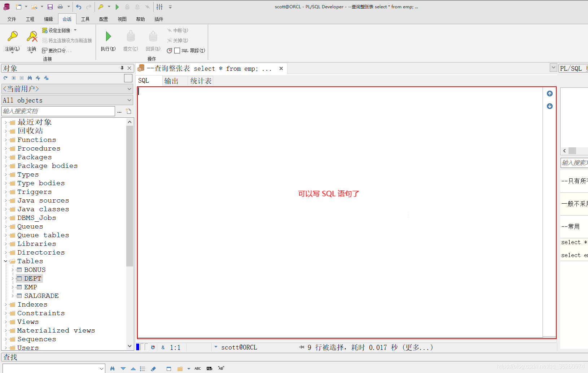Click scroll-down arrow of object tree
Viewport: 588px width, 373px height.
[x=130, y=346]
